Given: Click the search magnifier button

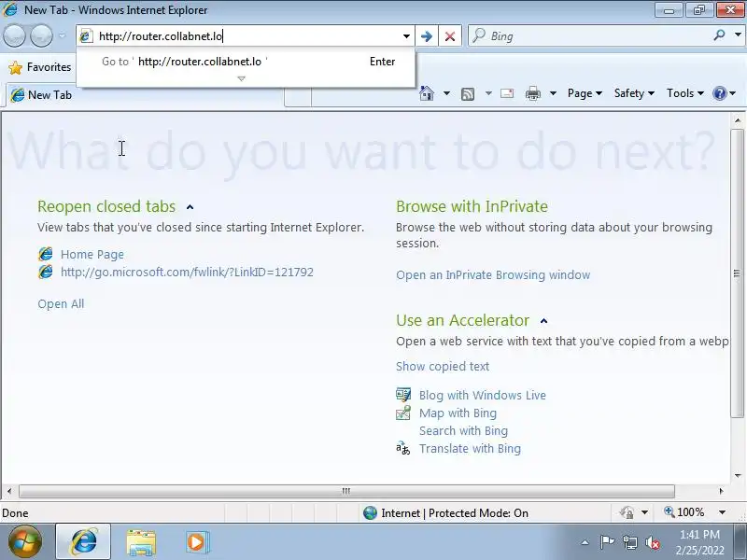Looking at the screenshot, I should click(x=719, y=35).
